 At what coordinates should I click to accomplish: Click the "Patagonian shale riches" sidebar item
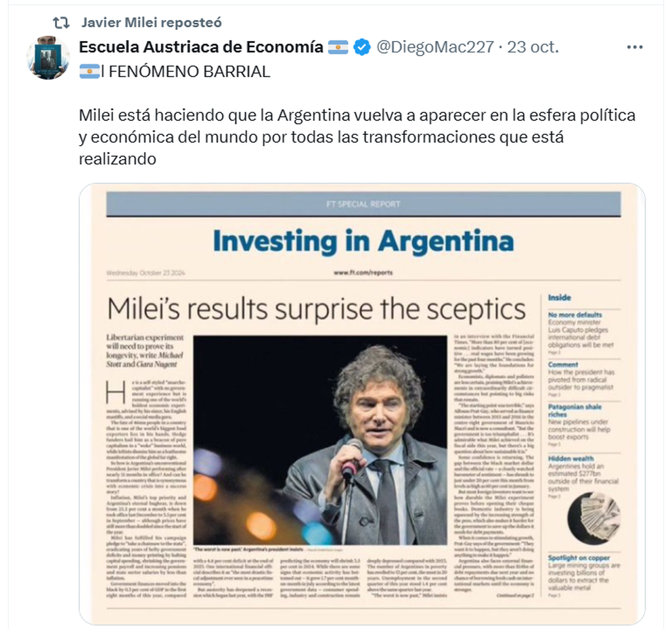pos(575,411)
